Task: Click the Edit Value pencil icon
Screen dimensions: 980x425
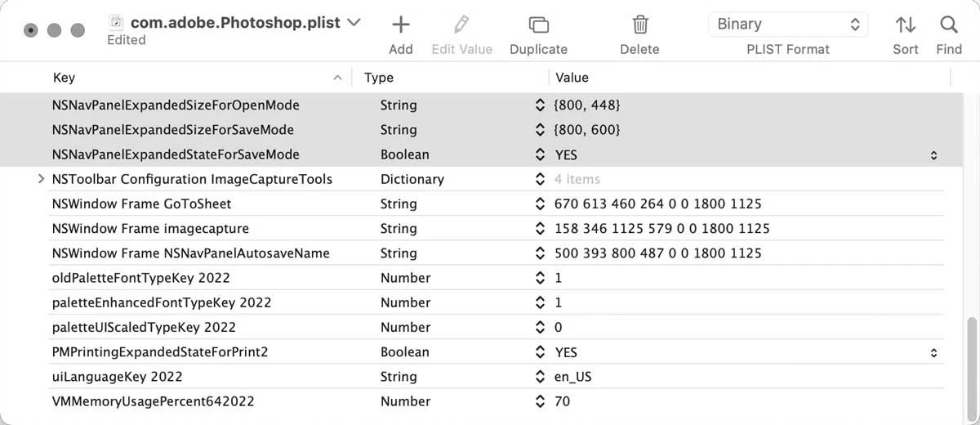Action: [x=461, y=25]
